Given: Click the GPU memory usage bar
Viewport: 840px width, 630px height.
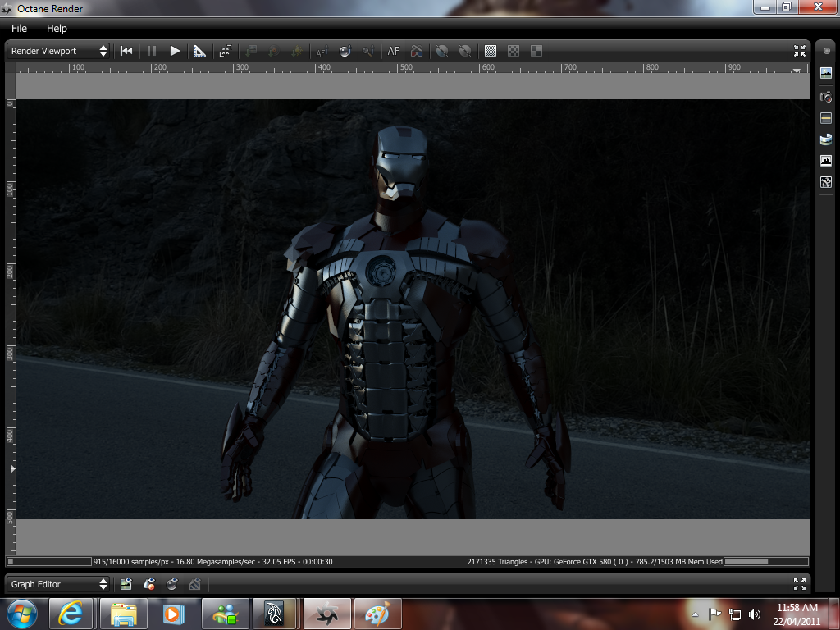Looking at the screenshot, I should 765,561.
